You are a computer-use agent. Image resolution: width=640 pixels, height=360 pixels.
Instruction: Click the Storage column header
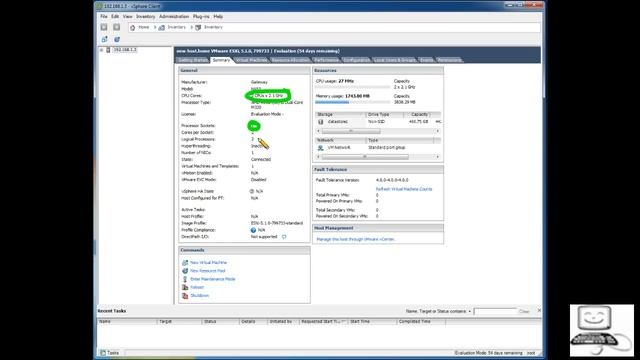339,115
